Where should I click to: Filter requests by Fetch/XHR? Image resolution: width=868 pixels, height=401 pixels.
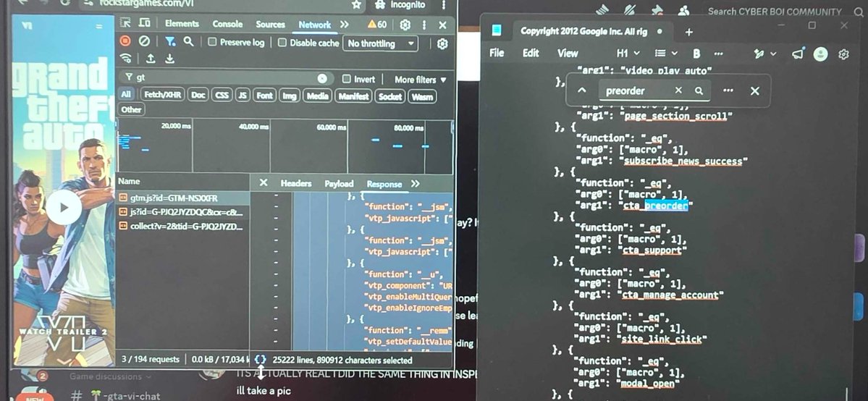162,96
